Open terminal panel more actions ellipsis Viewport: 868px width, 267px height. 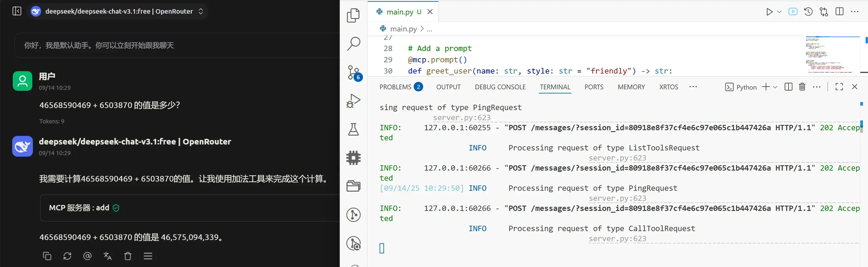pos(817,87)
